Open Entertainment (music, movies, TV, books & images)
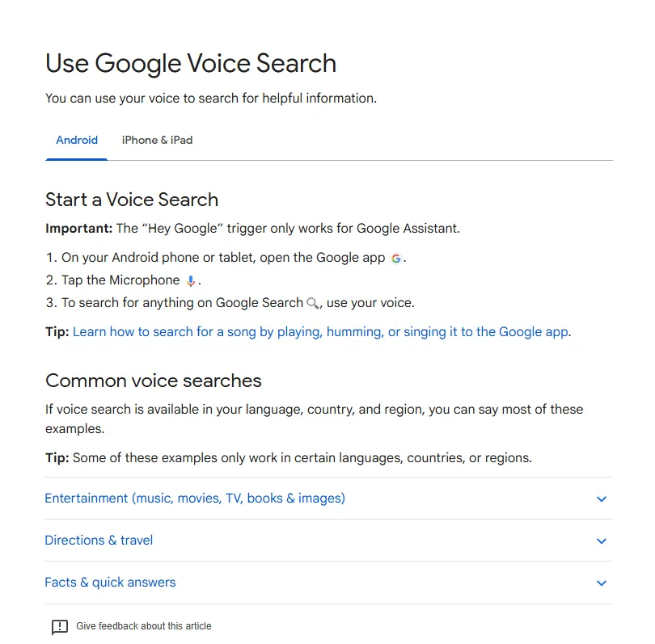This screenshot has width=655, height=644. (194, 499)
